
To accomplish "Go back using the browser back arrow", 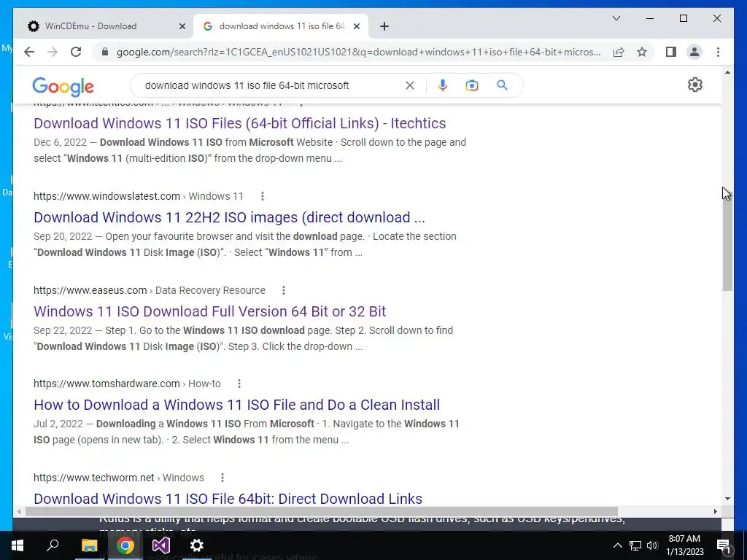I will [x=29, y=52].
